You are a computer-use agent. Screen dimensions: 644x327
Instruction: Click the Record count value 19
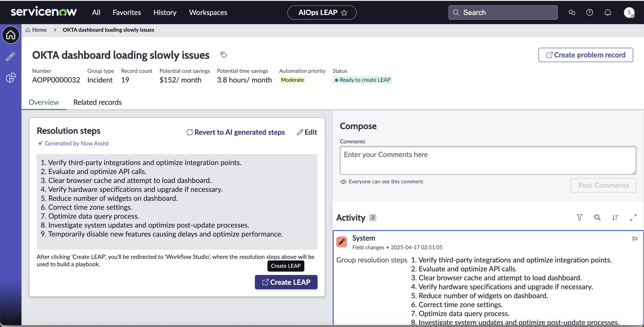point(125,80)
